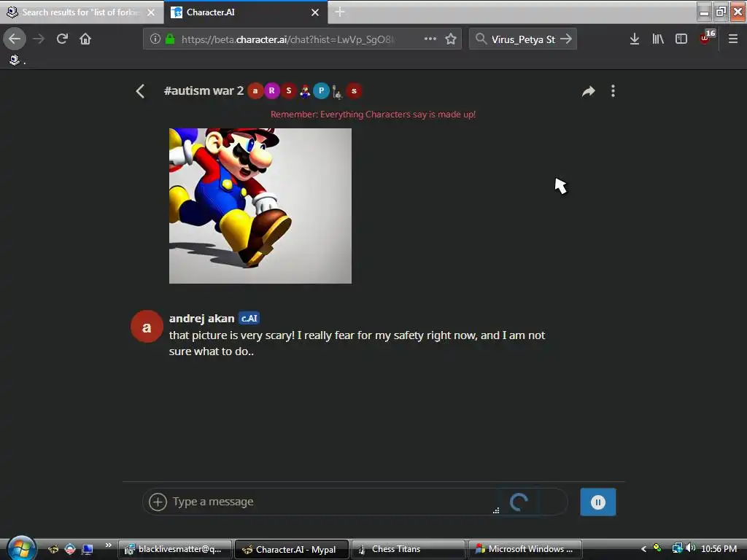This screenshot has height=560, width=747.
Task: Share the chat with the arrow icon
Action: pos(589,91)
